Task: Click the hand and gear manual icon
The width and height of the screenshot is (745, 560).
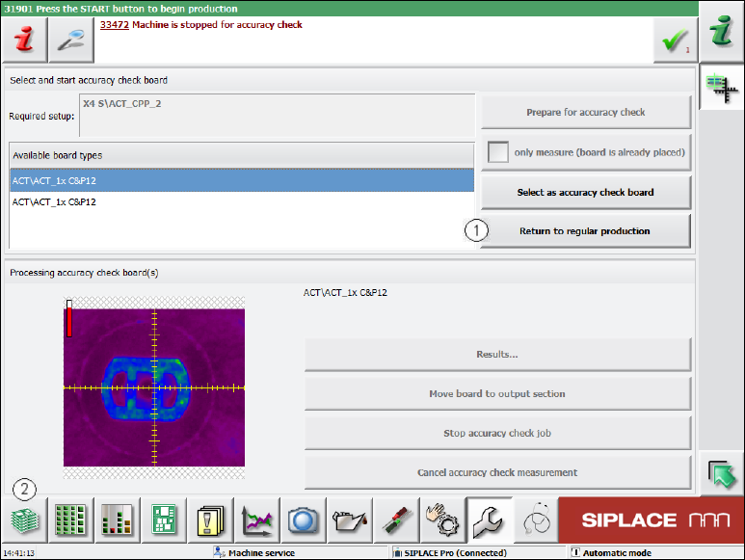Action: click(x=442, y=521)
